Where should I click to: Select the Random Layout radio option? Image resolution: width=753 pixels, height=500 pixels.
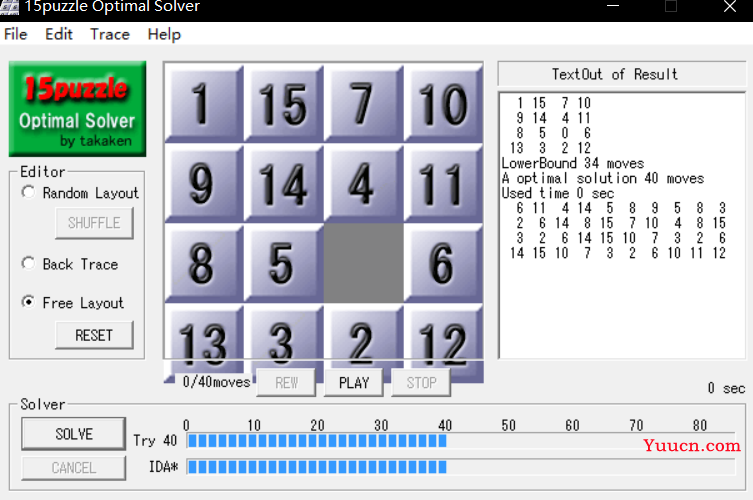coord(28,193)
